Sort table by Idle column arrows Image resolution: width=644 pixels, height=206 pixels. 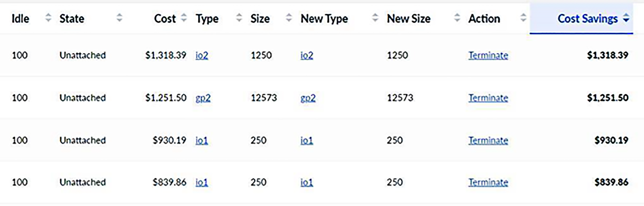click(x=48, y=18)
